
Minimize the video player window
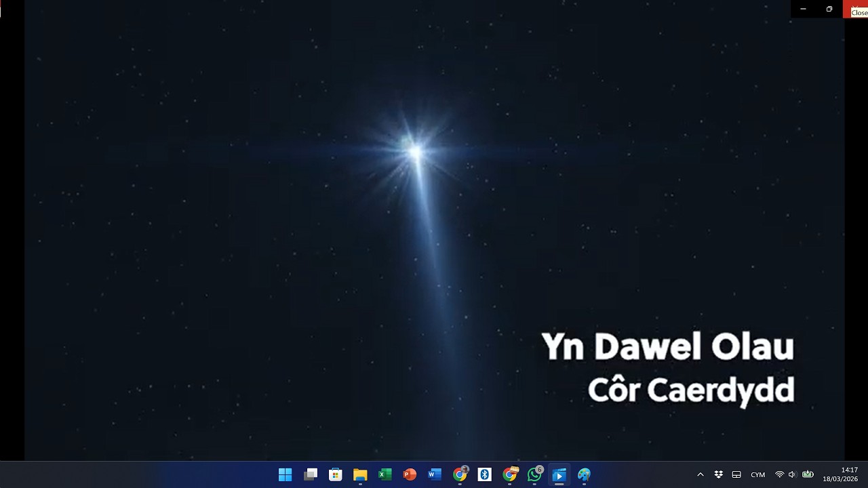[x=803, y=9]
